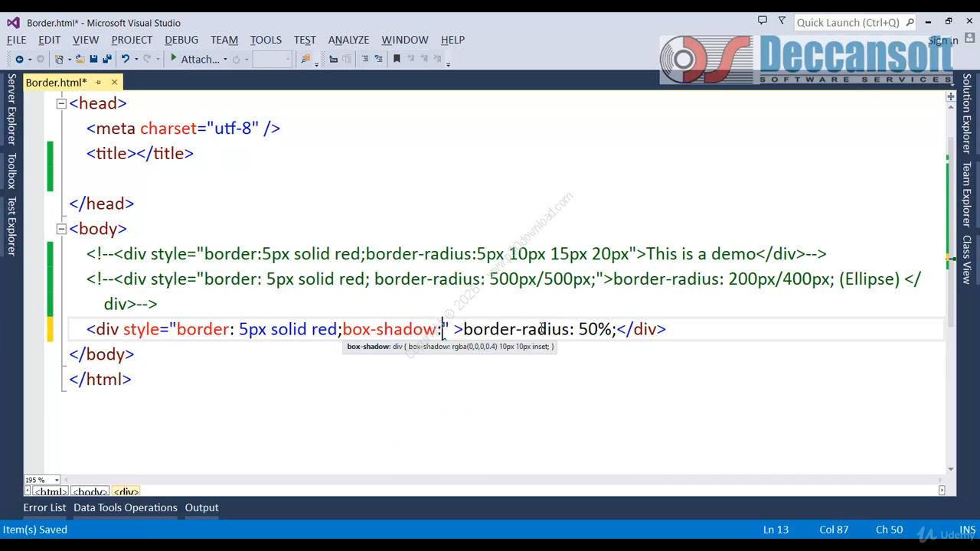This screenshot has width=980, height=551.
Task: Click the Comment Out selected lines icon
Action: pyautogui.click(x=365, y=59)
